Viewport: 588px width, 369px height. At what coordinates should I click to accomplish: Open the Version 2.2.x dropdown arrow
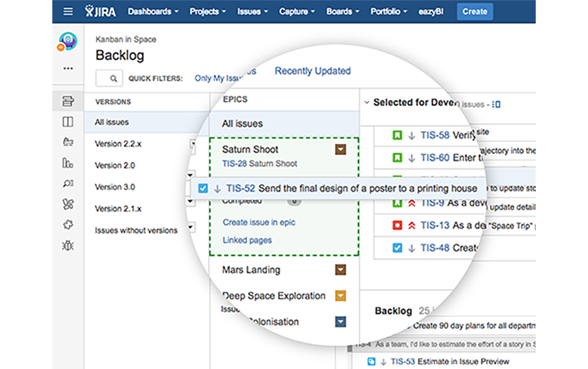point(193,144)
